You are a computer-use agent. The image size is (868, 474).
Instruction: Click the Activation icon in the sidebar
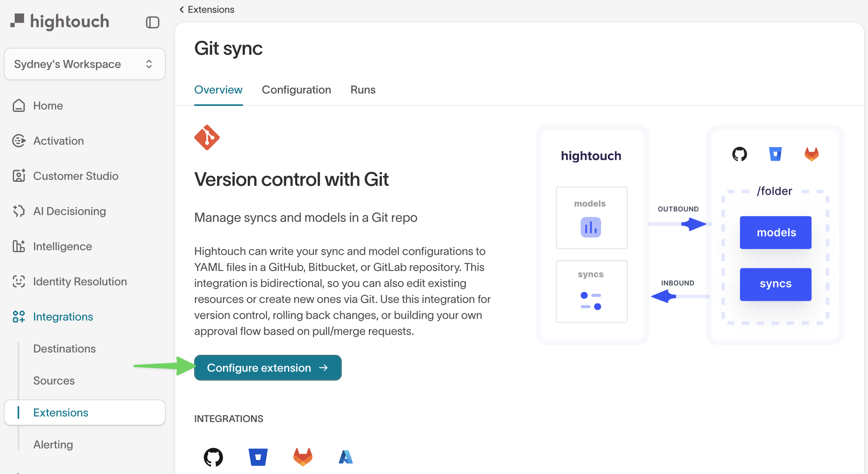pos(19,141)
